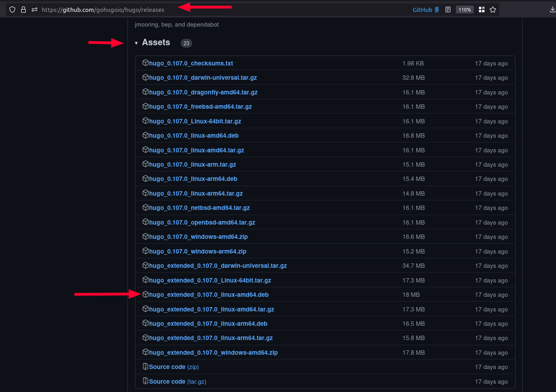The height and width of the screenshot is (392, 556).
Task: Download hugo_0.107.0_checksums.txt
Action: (x=191, y=63)
